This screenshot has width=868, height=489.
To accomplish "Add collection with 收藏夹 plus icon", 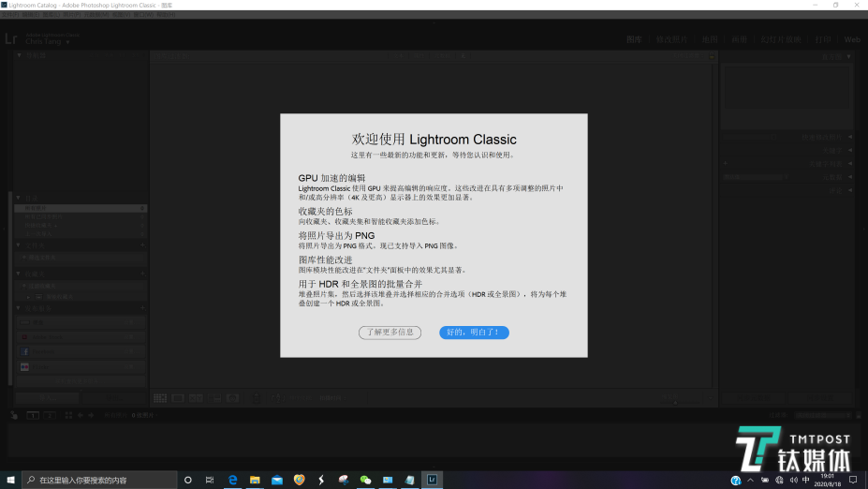I will tap(142, 274).
